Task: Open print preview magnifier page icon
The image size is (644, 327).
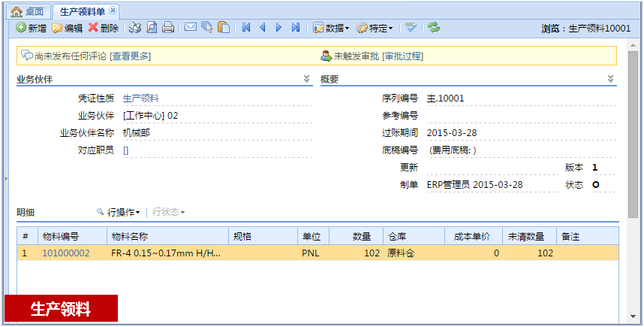Action: (152, 28)
